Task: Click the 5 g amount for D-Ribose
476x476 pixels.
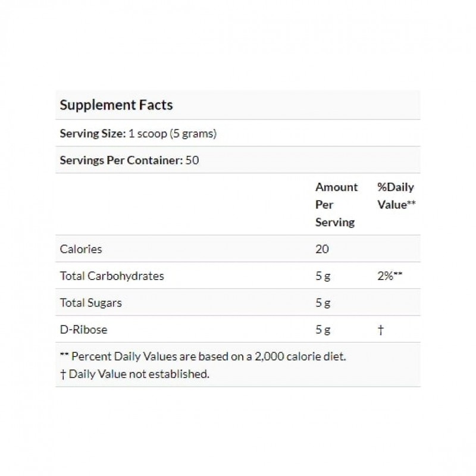Action: coord(323,330)
